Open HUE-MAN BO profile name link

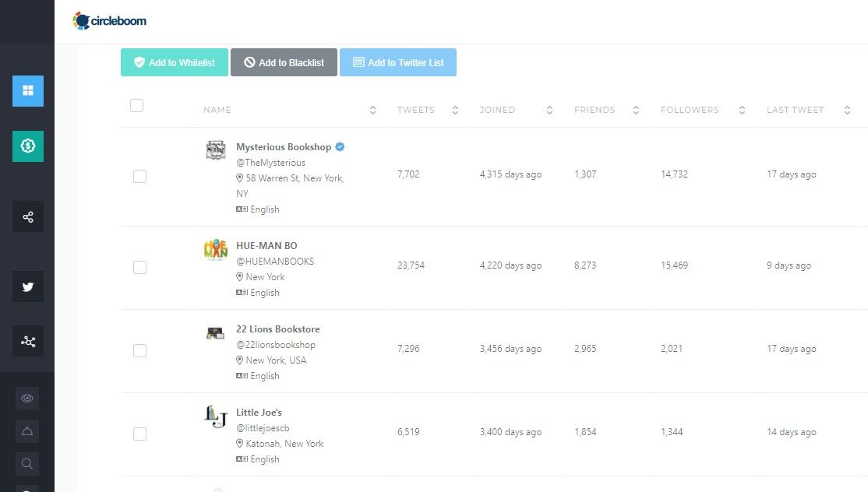(x=266, y=246)
